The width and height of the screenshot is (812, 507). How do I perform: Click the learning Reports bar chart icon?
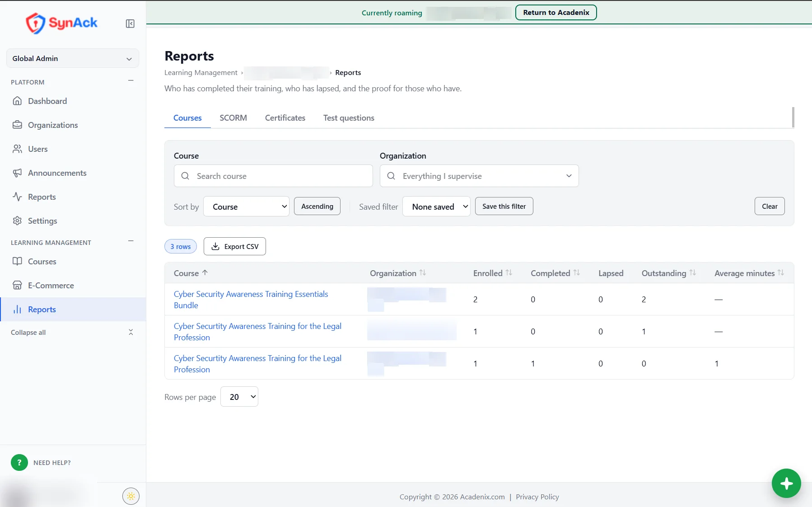[x=17, y=309]
